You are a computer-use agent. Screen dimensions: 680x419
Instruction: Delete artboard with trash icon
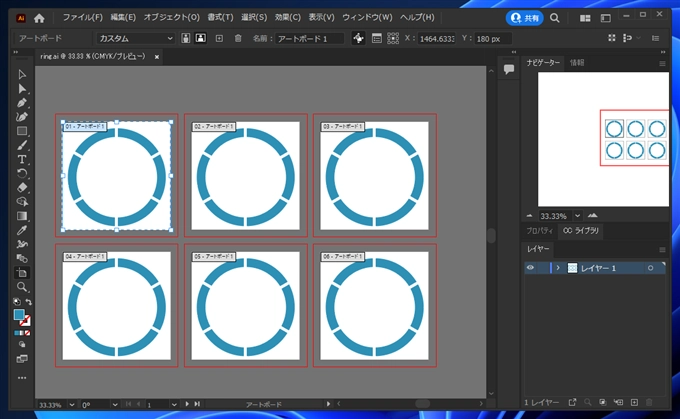[x=238, y=38]
